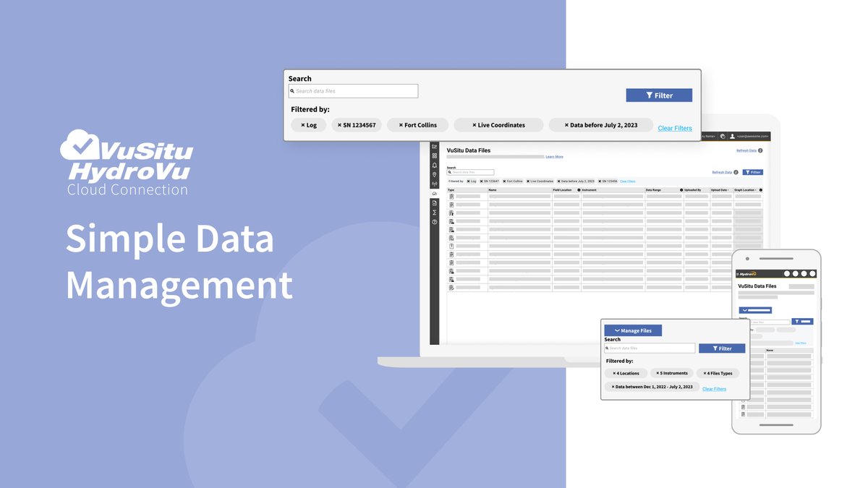Open the globe icon in the top bar

(x=723, y=136)
